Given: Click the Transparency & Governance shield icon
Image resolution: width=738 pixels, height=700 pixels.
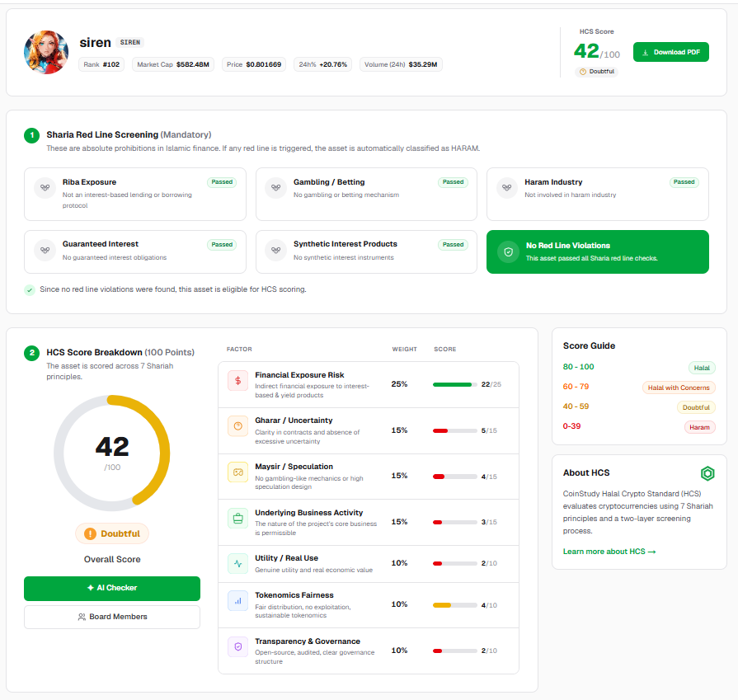Looking at the screenshot, I should (x=237, y=646).
